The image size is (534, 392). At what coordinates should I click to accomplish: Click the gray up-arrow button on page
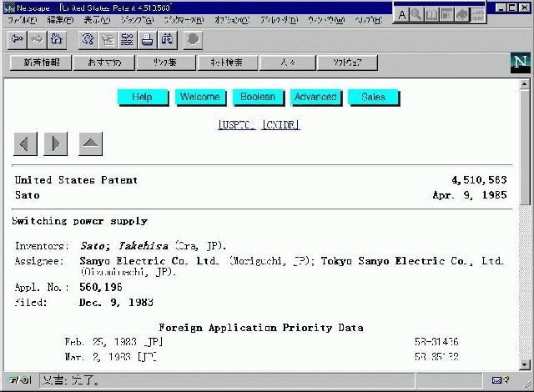tap(90, 144)
